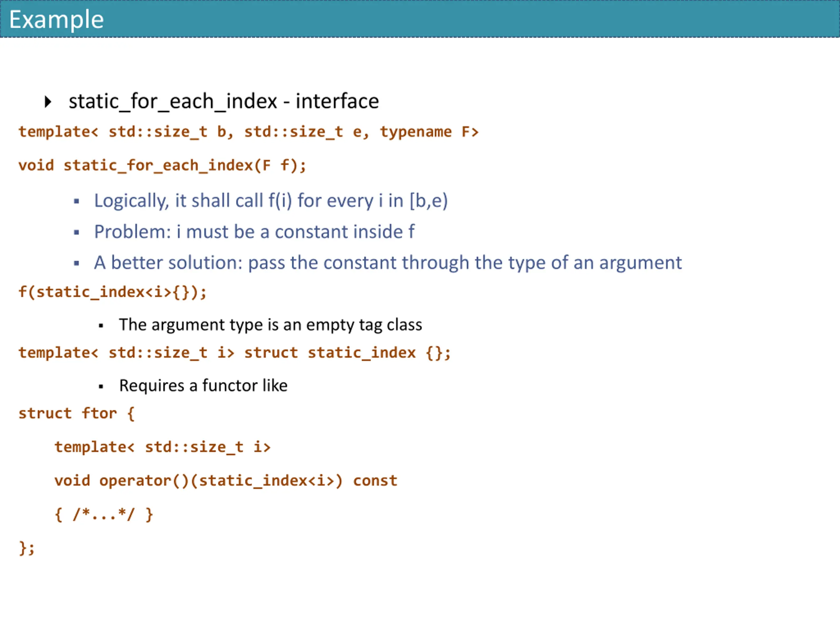Click the 'f(static_index<i>{});' code line

click(113, 292)
